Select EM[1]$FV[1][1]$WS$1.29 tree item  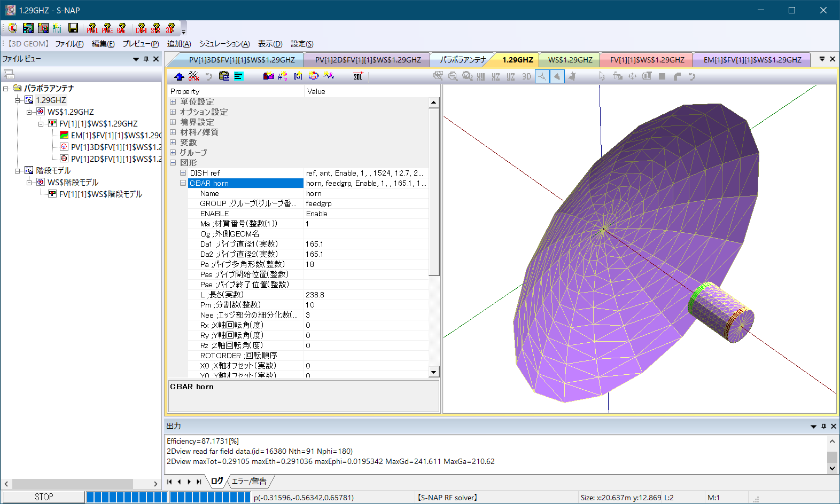coord(116,136)
